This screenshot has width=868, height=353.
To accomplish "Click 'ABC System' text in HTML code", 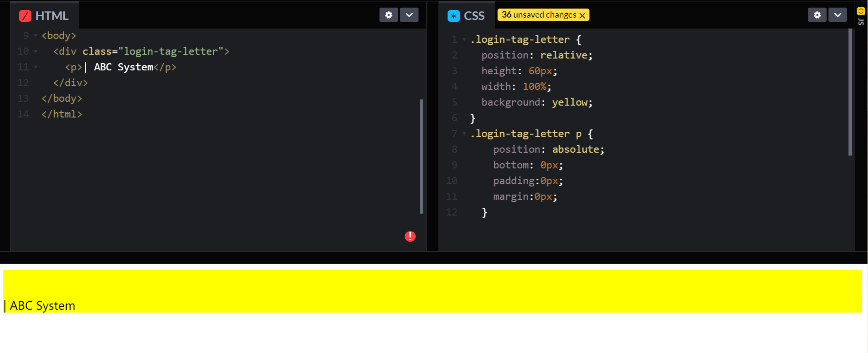I will (124, 67).
